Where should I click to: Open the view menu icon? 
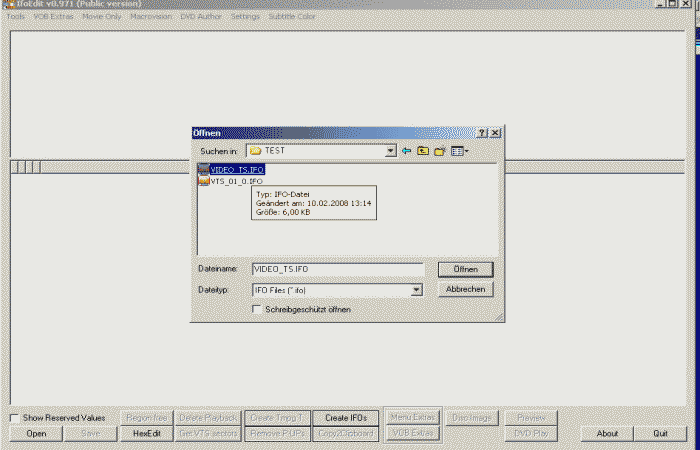point(459,151)
